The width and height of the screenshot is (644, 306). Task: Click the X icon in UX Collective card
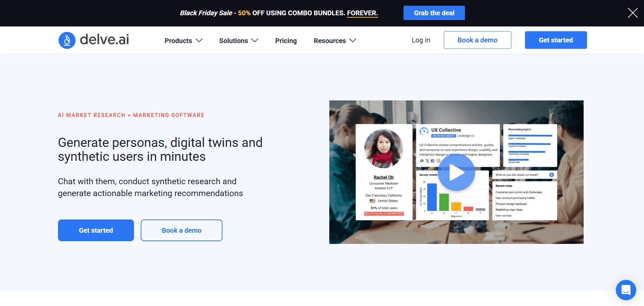click(427, 161)
